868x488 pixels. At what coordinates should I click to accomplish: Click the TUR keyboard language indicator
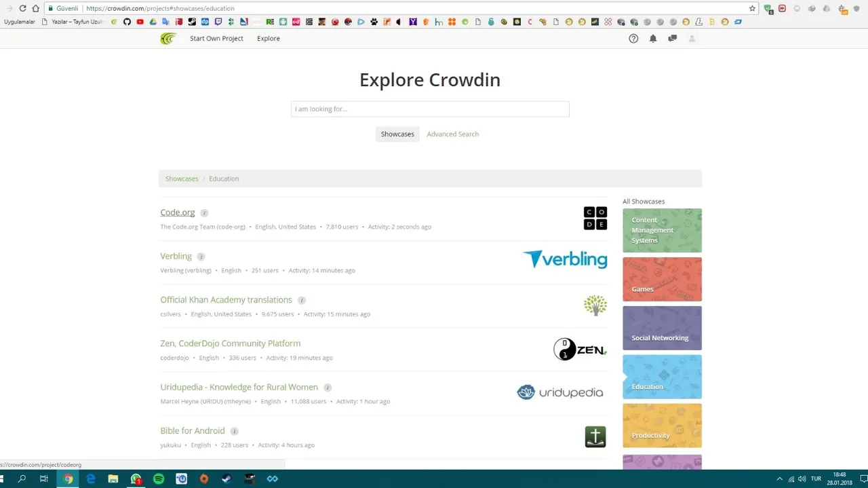[816, 478]
